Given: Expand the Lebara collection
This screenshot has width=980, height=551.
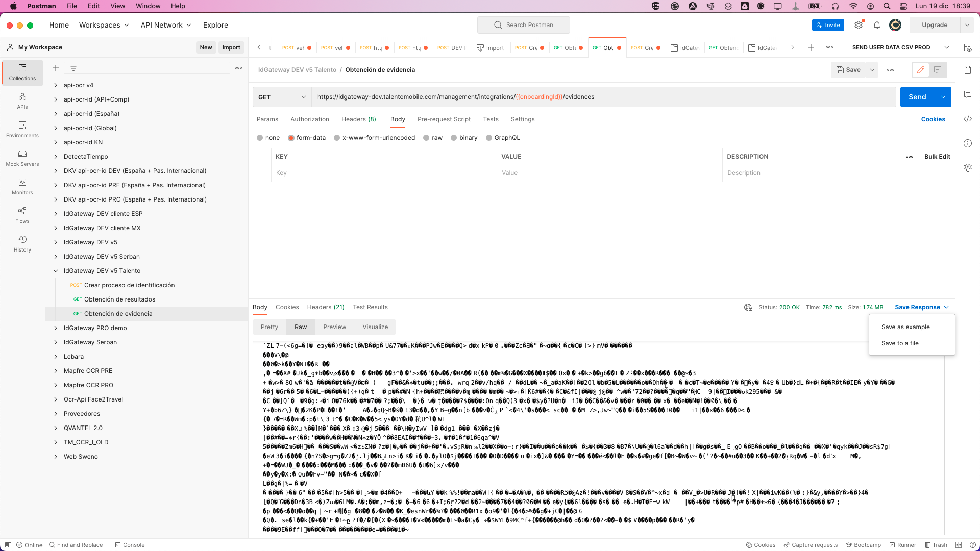Looking at the screenshot, I should click(56, 357).
